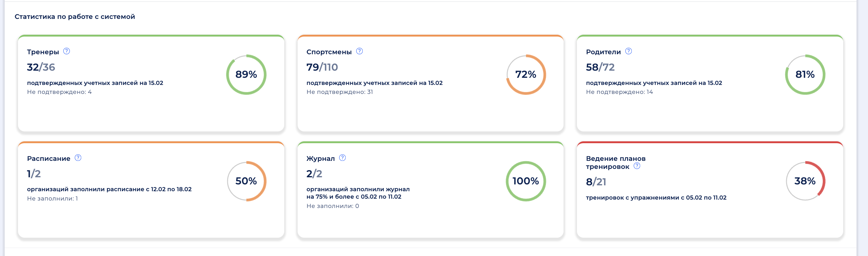This screenshot has height=256, width=868.
Task: Click the 50% progress ring for Расписание
Action: pos(246,181)
